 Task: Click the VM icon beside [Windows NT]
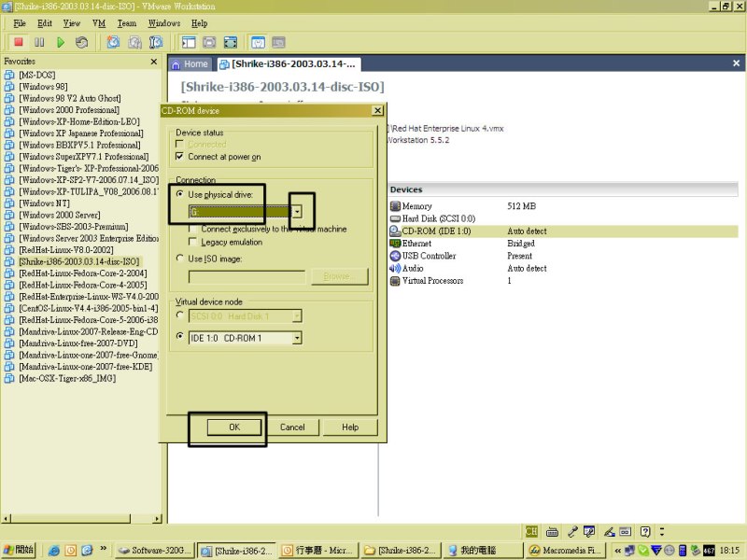click(9, 203)
